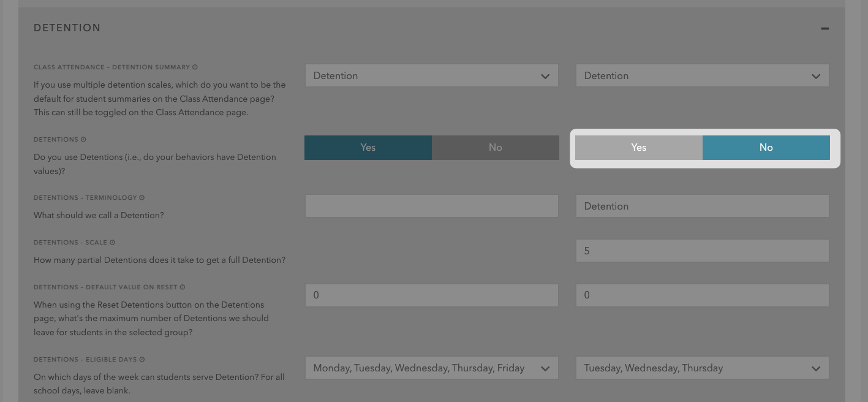Click info icon beside Detentions – Terminology
The image size is (868, 402).
(x=142, y=198)
